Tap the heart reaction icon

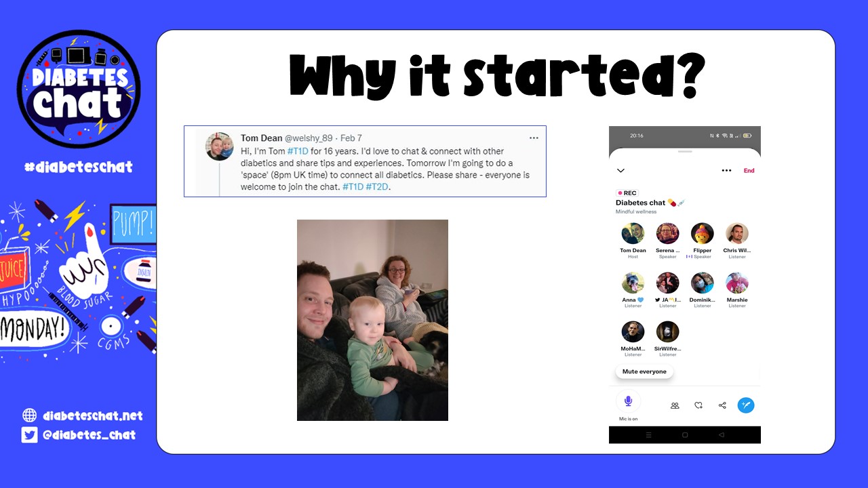point(698,405)
